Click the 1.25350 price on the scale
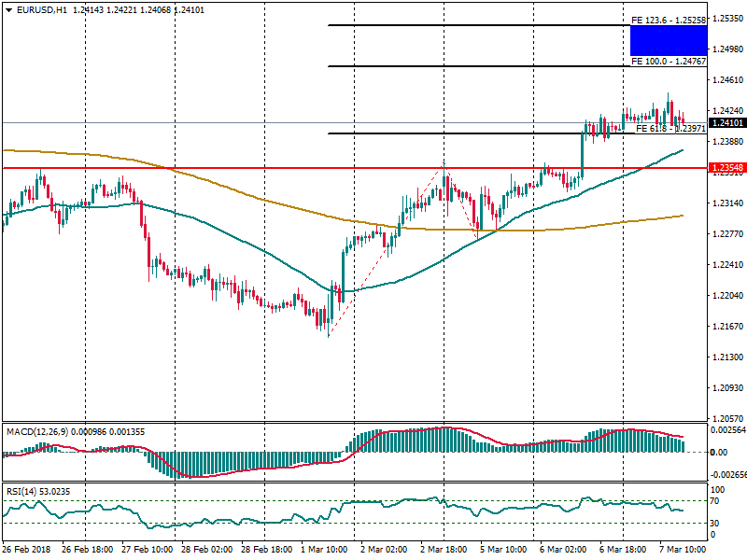This screenshot has width=747, height=560. point(726,18)
